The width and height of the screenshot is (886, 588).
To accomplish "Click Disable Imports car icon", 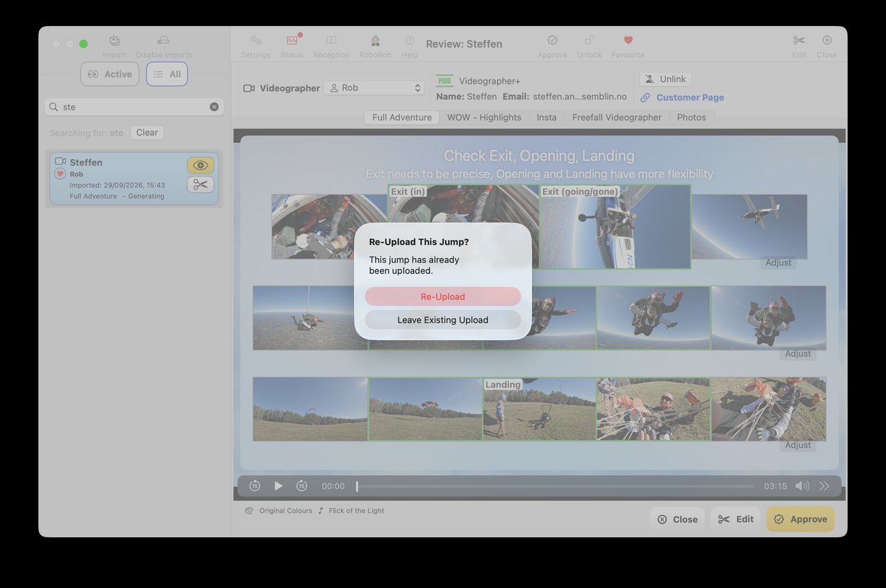I will 163,40.
